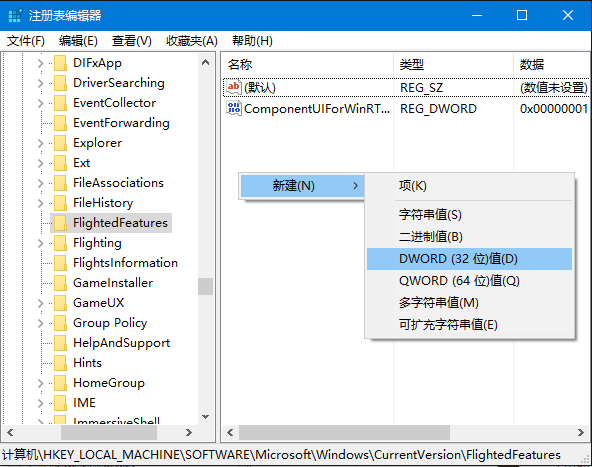Click the 数据 column header
The image size is (592, 467).
[x=552, y=65]
